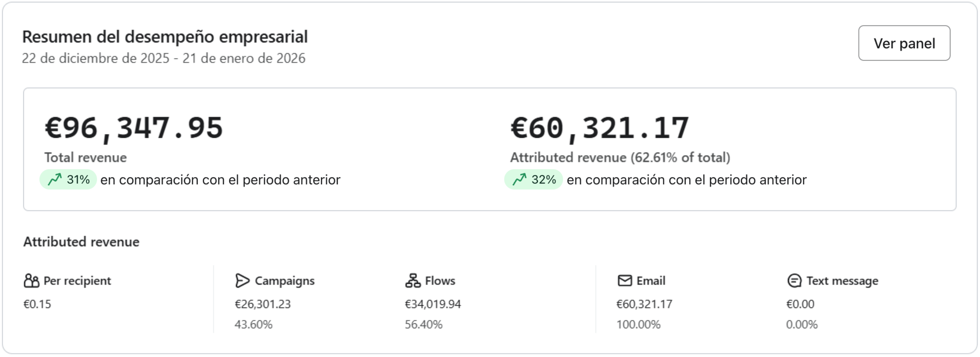Click the €96,347.95 total revenue figure
This screenshot has width=980, height=357.
point(134,128)
